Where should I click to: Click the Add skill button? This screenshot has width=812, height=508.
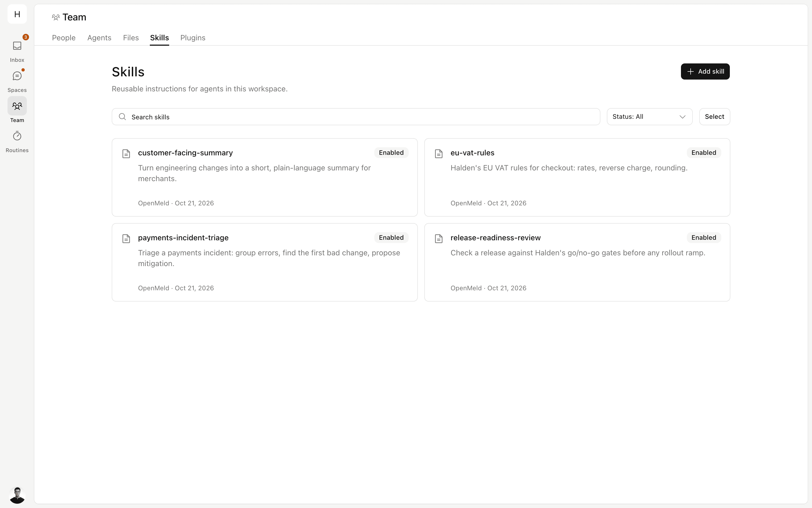point(705,71)
